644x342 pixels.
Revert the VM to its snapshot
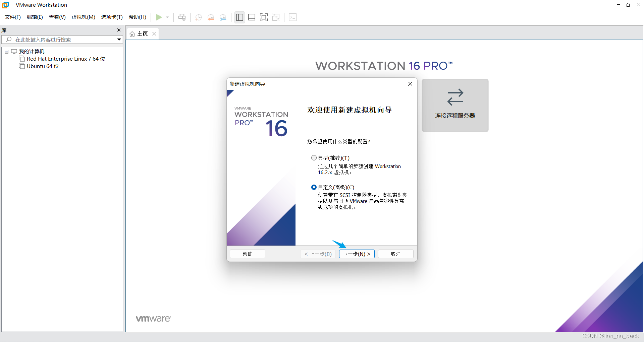click(211, 17)
